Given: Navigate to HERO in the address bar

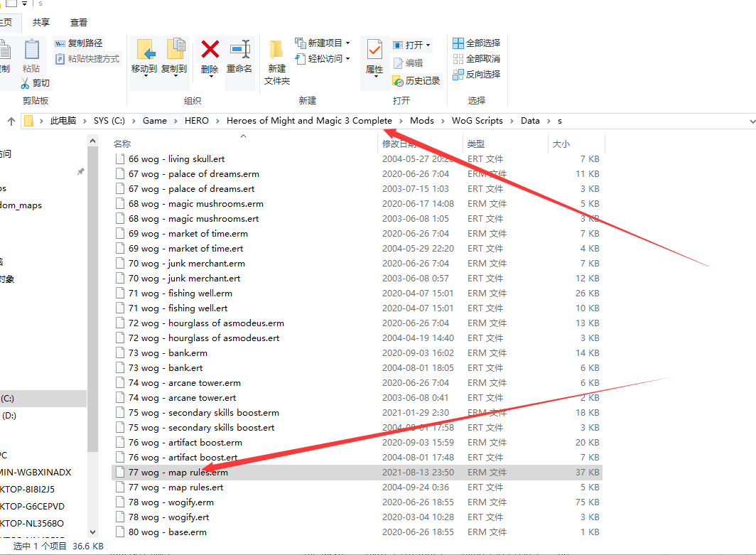Looking at the screenshot, I should point(197,121).
